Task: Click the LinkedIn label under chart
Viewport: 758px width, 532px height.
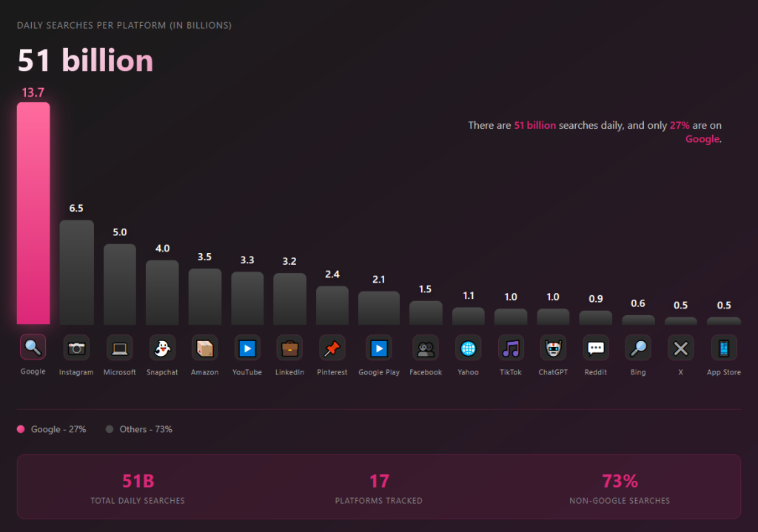Action: tap(289, 372)
